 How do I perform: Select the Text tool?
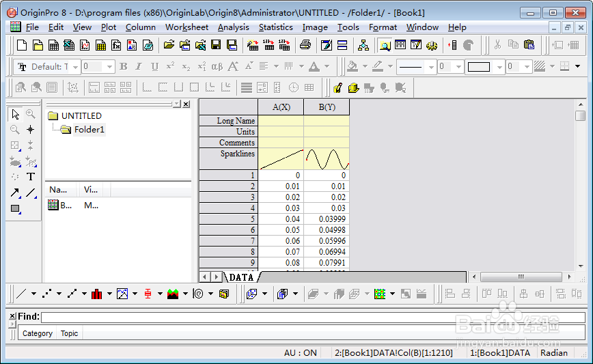[31, 176]
